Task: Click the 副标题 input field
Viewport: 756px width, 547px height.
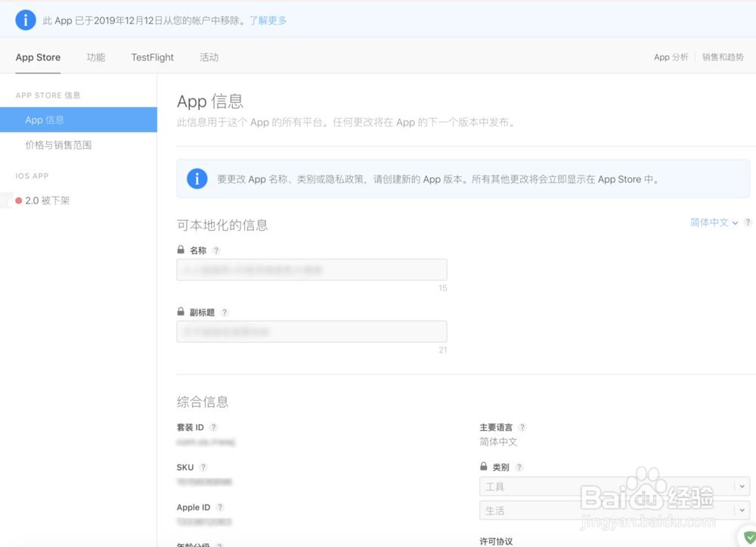Action: pyautogui.click(x=312, y=331)
